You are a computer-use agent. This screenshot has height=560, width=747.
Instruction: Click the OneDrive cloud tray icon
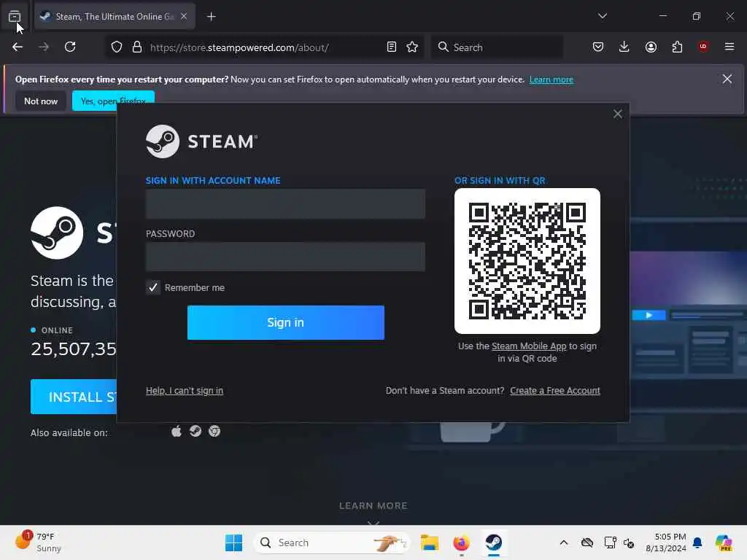[587, 542]
